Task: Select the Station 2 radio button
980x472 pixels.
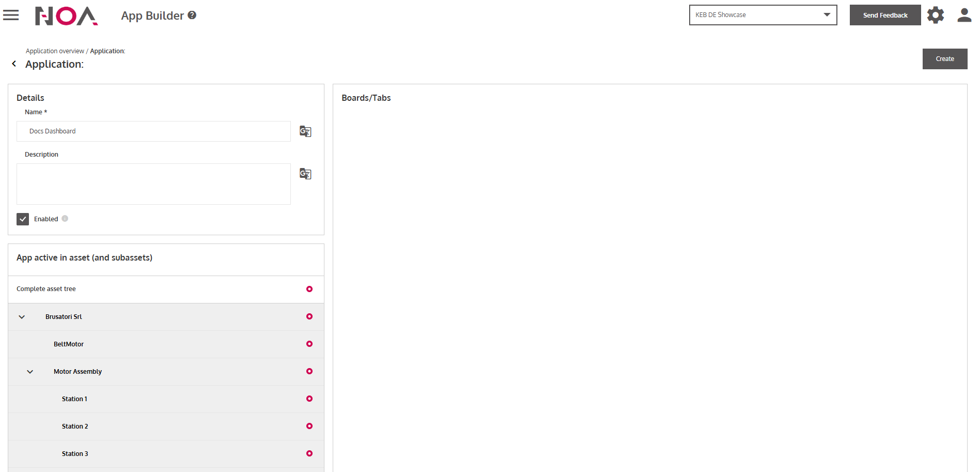Action: tap(309, 426)
